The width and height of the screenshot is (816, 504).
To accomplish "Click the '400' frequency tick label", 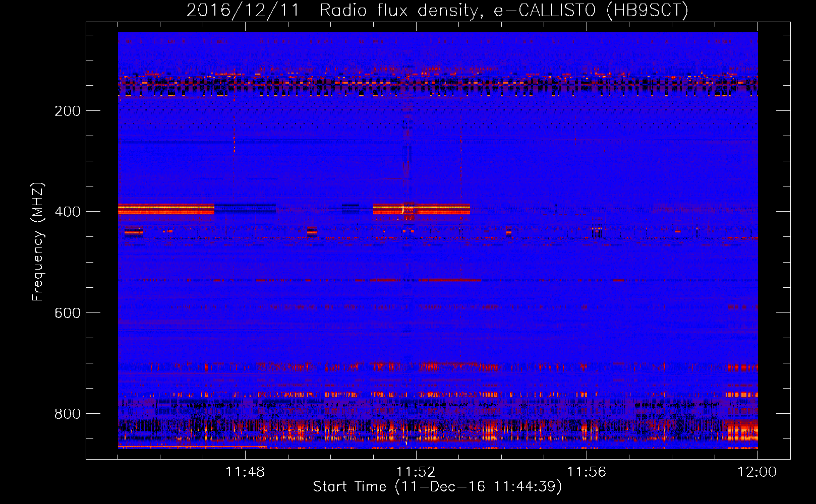I will click(68, 212).
